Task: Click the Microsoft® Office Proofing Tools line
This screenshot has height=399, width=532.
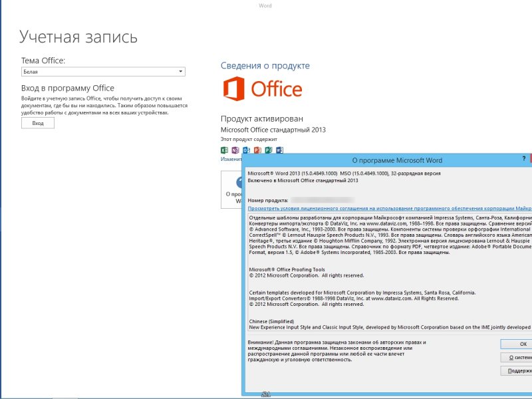Action: [x=287, y=270]
